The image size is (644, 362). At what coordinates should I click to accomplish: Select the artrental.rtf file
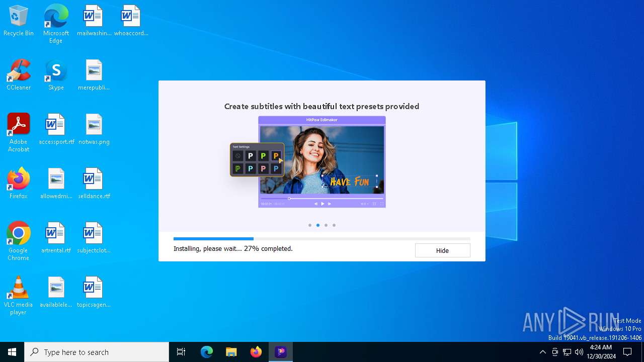pyautogui.click(x=56, y=238)
